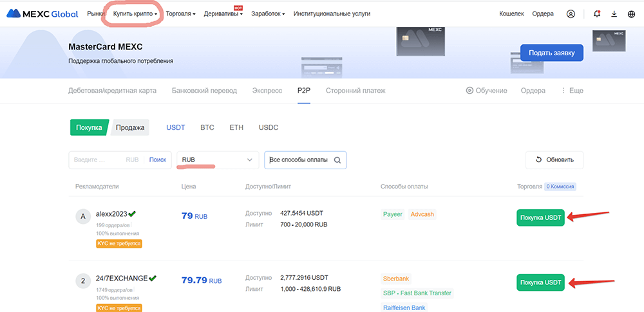644x312 pixels.
Task: Click the 427.5454 USDT available amount
Action: point(301,214)
